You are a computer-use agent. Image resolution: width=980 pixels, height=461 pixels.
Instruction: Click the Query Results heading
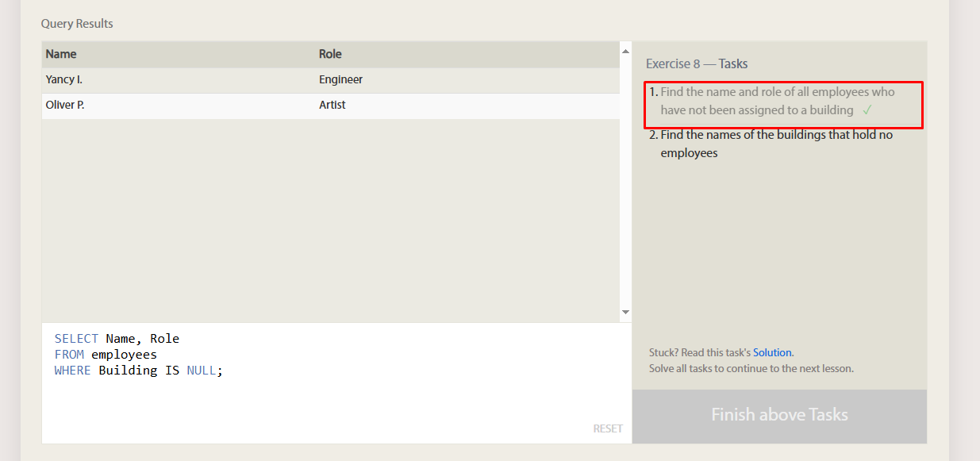pyautogui.click(x=77, y=24)
